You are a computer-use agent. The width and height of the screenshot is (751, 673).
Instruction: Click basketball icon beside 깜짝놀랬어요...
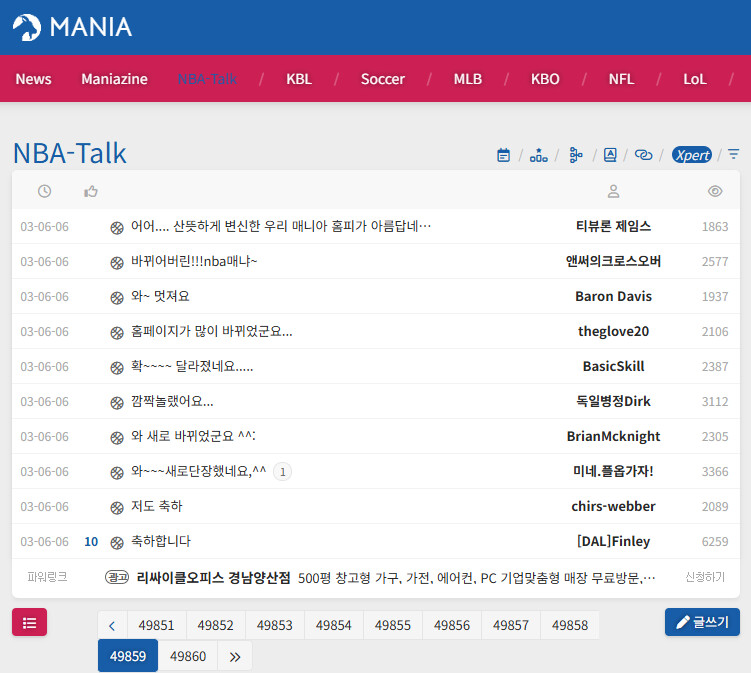point(117,403)
